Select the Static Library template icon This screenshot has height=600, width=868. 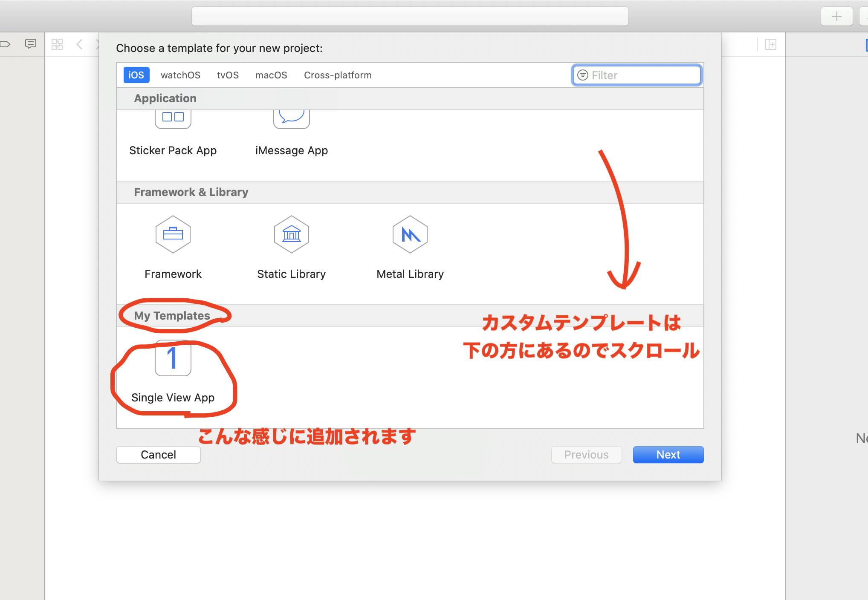coord(291,234)
